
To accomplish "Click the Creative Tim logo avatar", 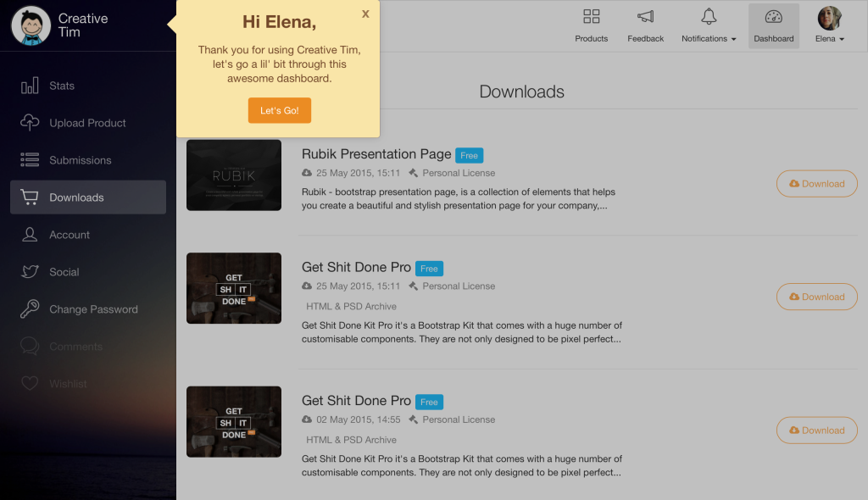I will (x=31, y=25).
